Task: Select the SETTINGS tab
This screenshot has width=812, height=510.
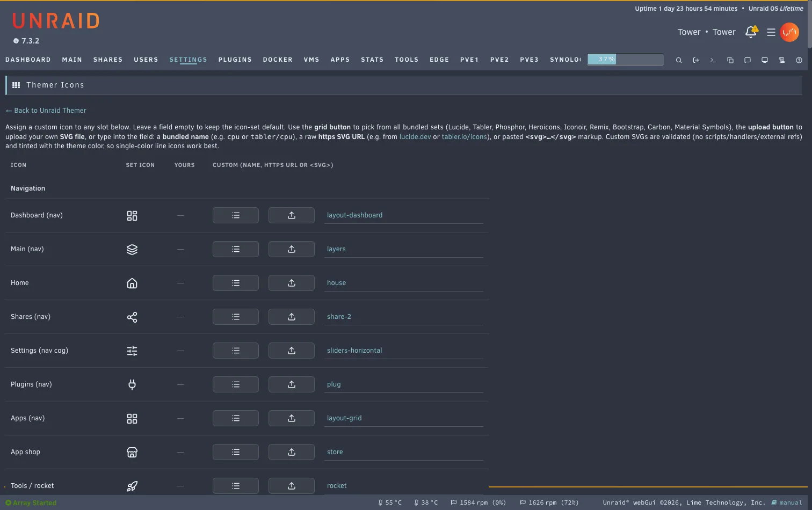Action: coord(188,60)
